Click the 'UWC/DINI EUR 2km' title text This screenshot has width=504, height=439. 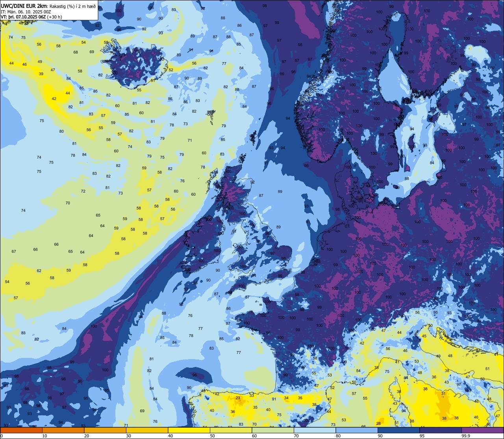tap(24, 5)
